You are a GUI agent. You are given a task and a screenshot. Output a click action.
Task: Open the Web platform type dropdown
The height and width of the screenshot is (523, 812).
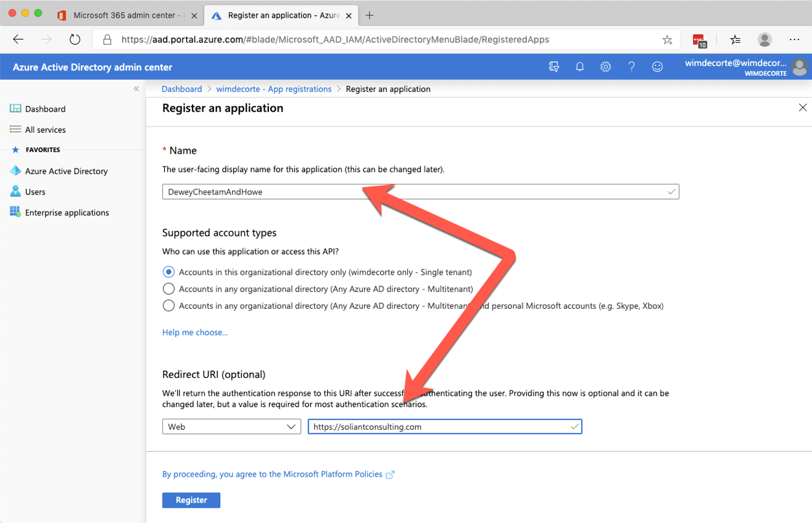pyautogui.click(x=231, y=427)
